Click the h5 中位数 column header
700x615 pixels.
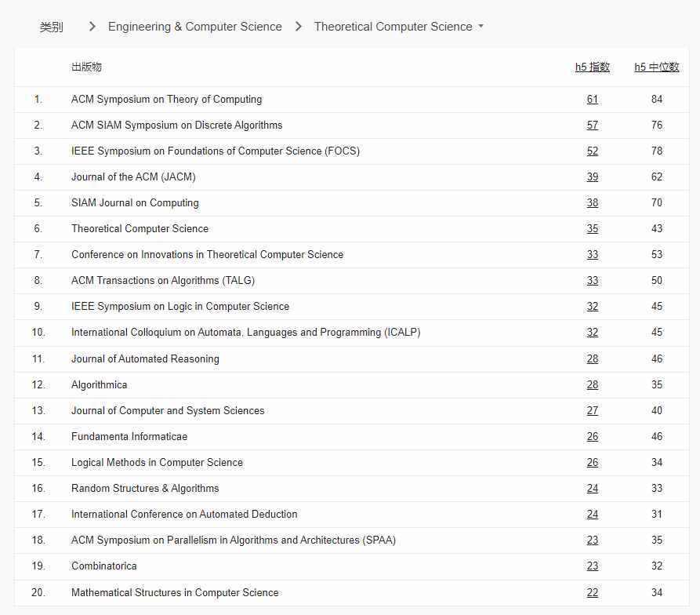pos(657,67)
